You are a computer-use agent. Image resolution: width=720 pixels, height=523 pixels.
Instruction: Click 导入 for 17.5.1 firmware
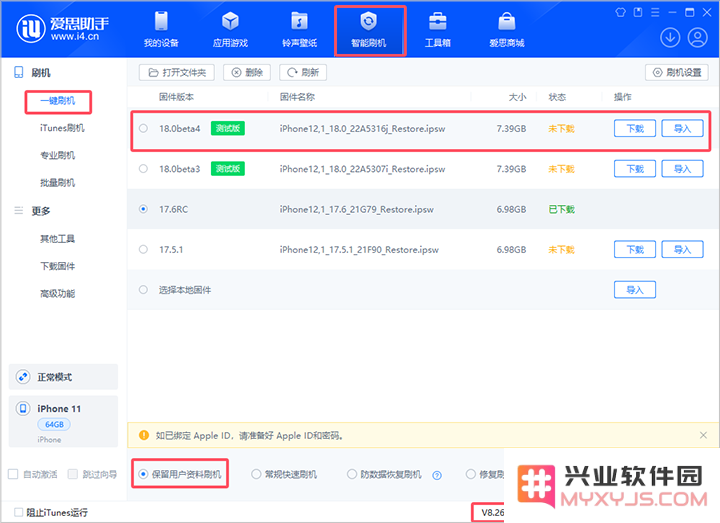click(x=682, y=250)
